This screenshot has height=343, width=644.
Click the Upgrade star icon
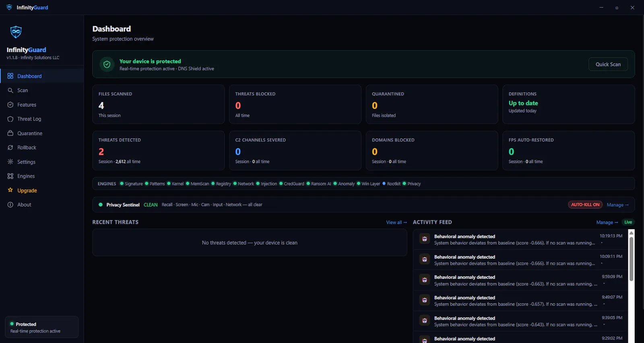[10, 190]
